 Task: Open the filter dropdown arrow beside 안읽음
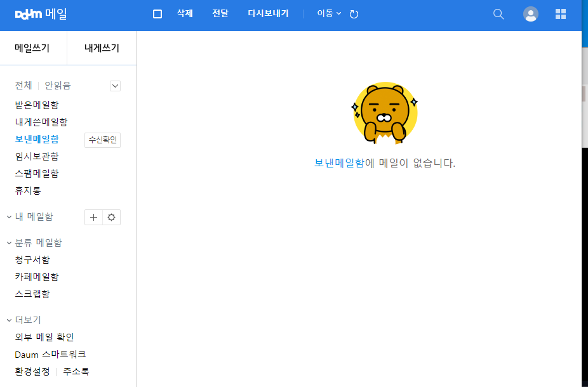(x=115, y=86)
